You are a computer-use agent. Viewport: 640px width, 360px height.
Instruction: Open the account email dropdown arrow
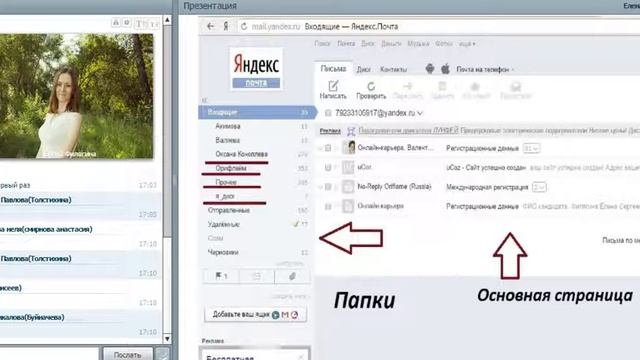420,113
